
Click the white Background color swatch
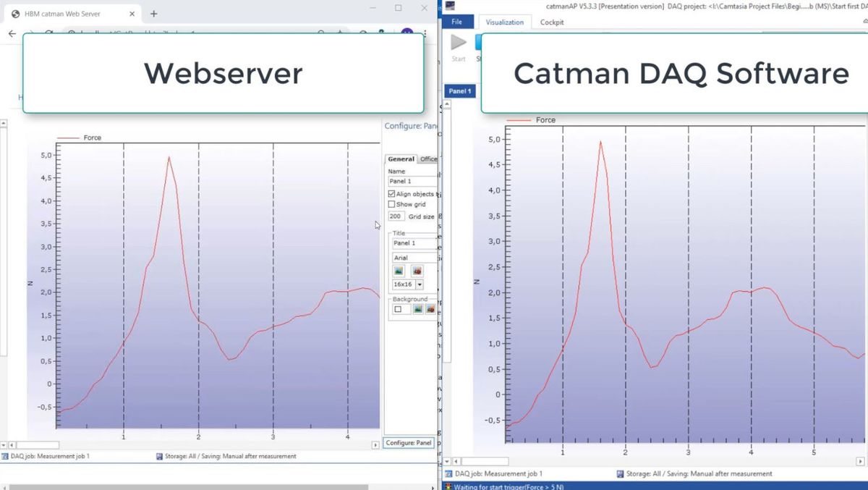coord(398,309)
